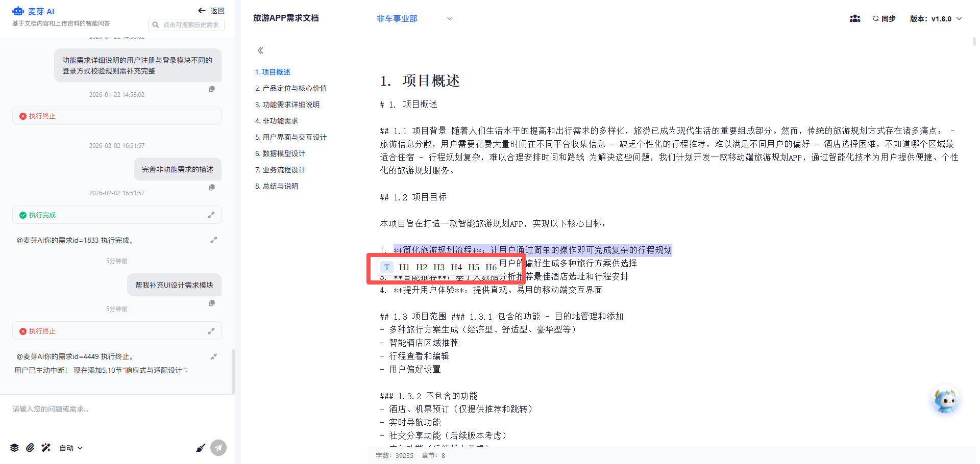The image size is (980, 464).
Task: Open the 版本 v1.6.0 version dropdown
Action: pyautogui.click(x=936, y=18)
